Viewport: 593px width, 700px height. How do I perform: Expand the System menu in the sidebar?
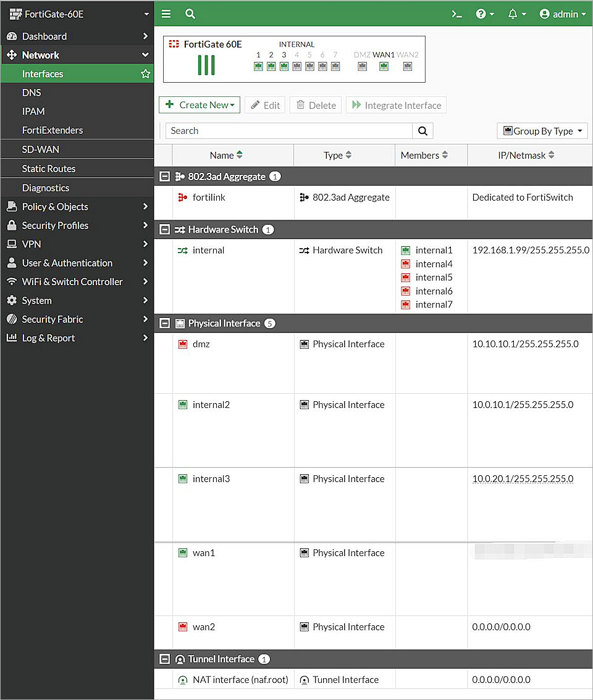(37, 301)
